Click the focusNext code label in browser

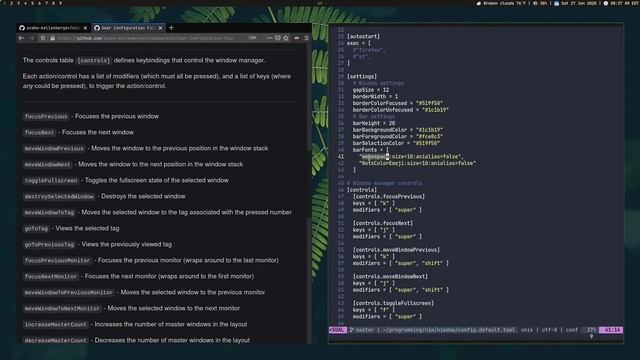[39, 132]
